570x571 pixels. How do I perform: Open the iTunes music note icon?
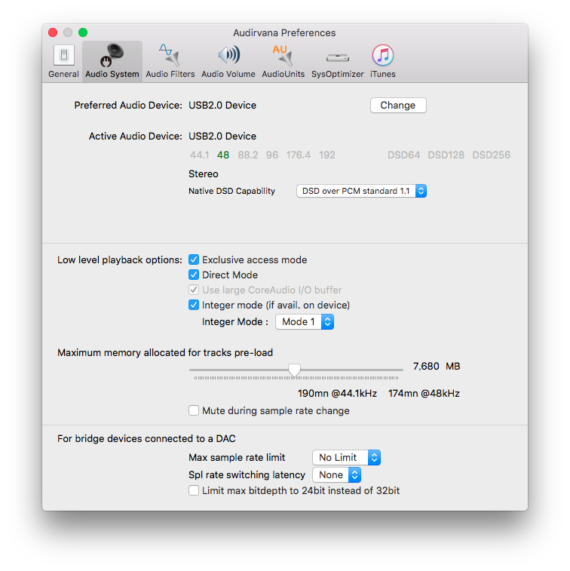(382, 55)
